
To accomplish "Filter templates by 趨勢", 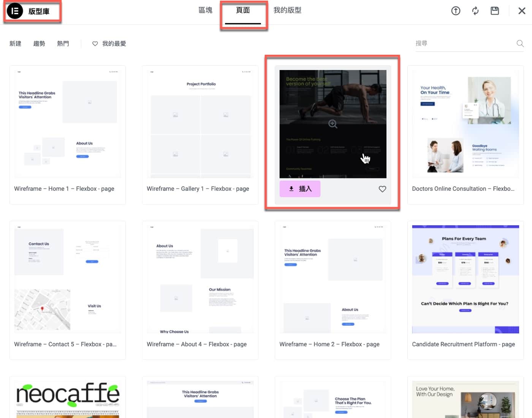I will [x=39, y=44].
